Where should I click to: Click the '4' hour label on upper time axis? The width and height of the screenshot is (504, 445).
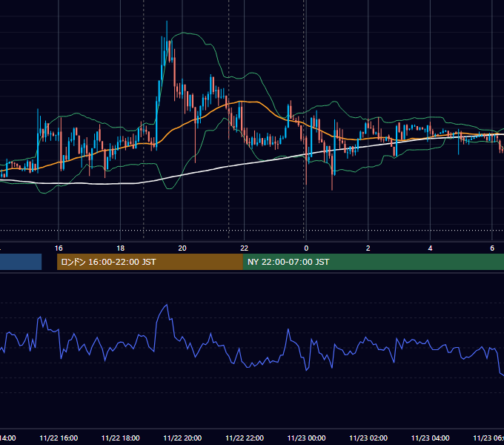point(430,248)
